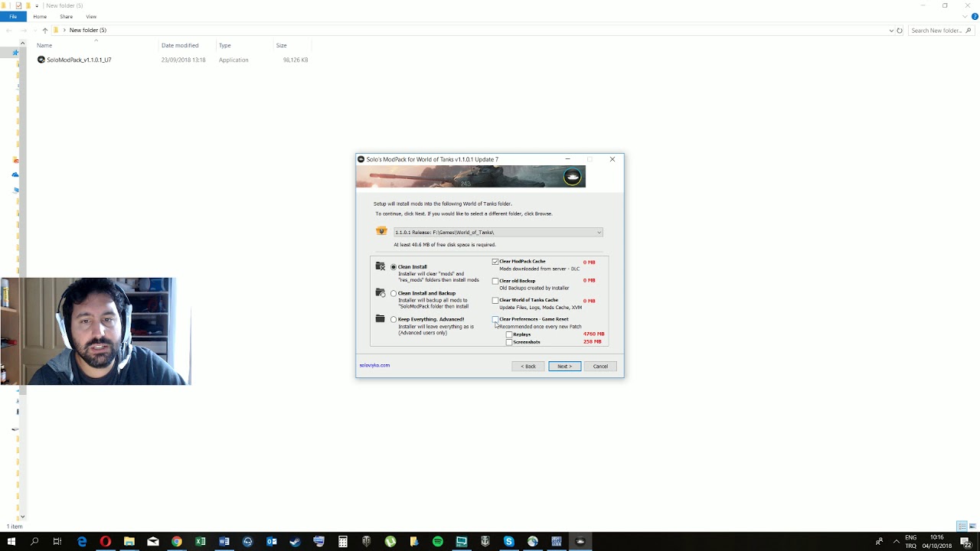Viewport: 980px width, 551px height.
Task: Click the tank logo in installer banner
Action: pos(573,178)
